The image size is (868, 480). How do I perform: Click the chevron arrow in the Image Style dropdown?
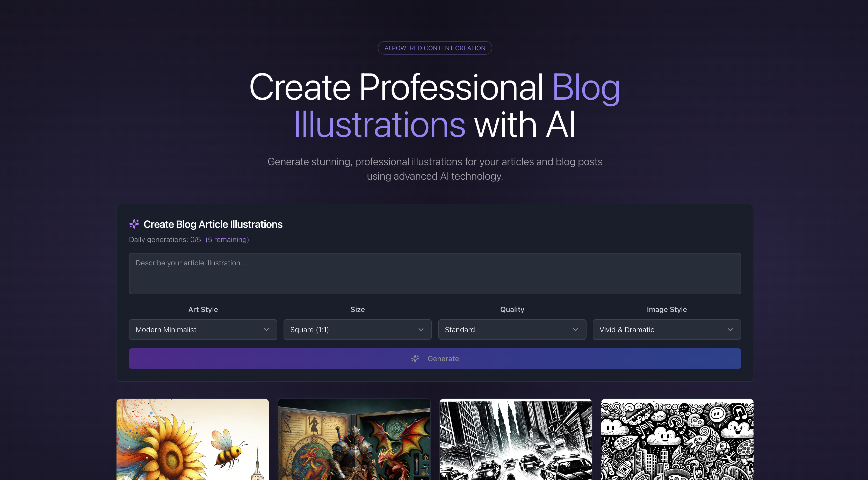click(x=730, y=329)
